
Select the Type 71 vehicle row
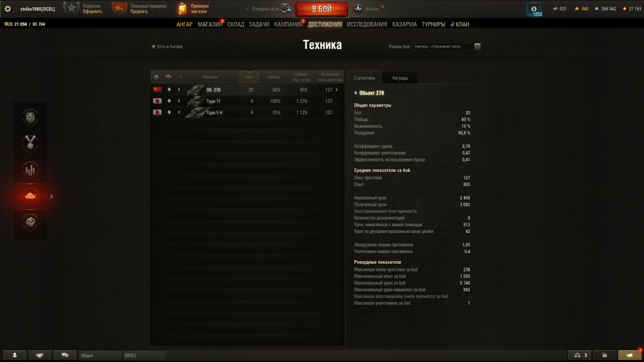point(247,101)
